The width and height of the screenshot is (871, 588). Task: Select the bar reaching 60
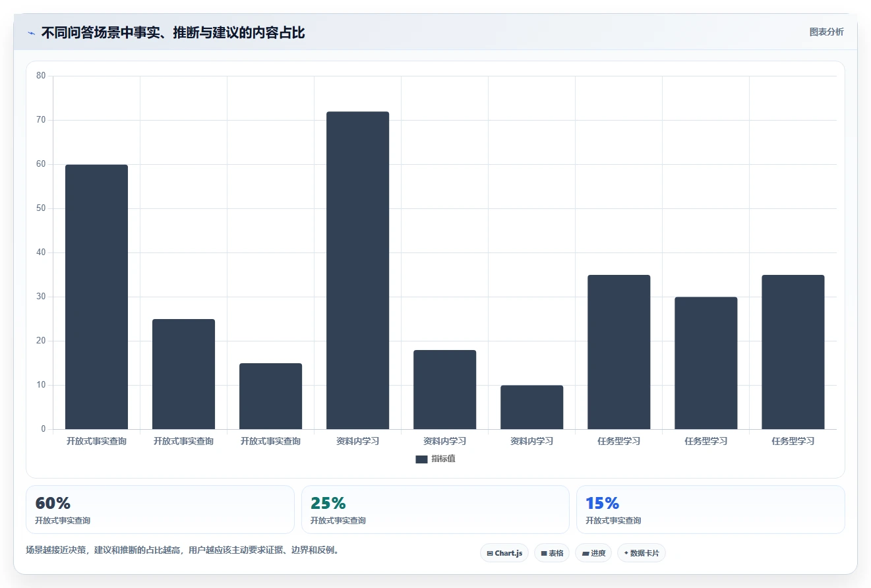[x=96, y=297]
